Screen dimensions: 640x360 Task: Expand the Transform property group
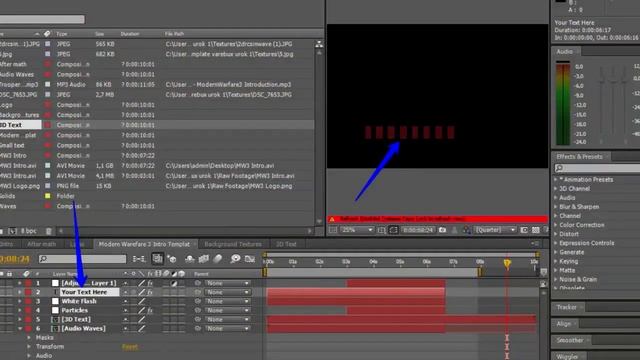tap(29, 347)
